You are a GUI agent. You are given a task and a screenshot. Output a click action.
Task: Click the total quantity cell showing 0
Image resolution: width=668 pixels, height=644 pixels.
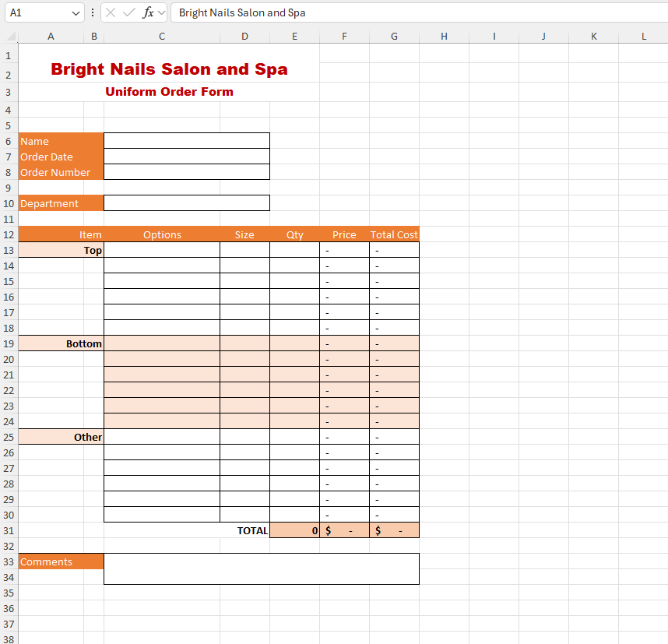point(294,530)
